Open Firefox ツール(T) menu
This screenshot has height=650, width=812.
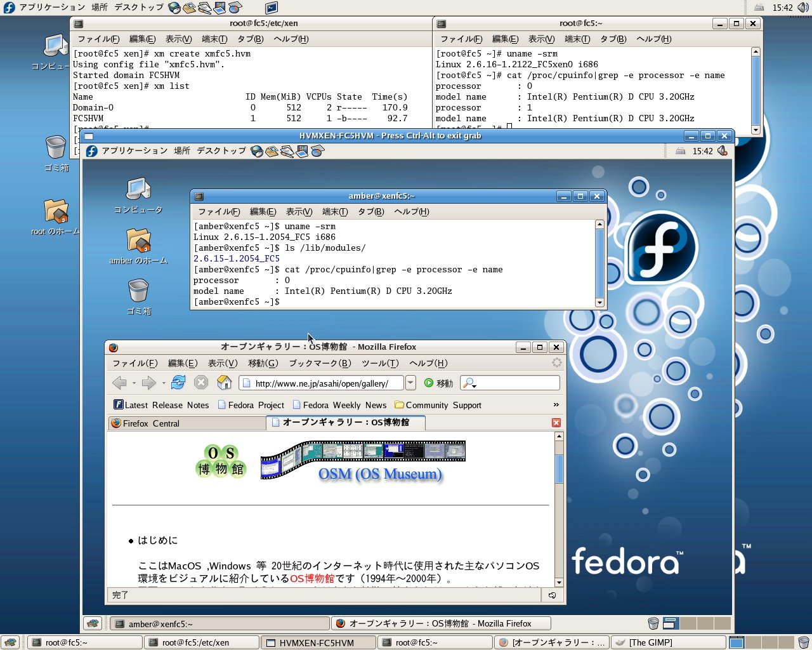click(x=380, y=363)
